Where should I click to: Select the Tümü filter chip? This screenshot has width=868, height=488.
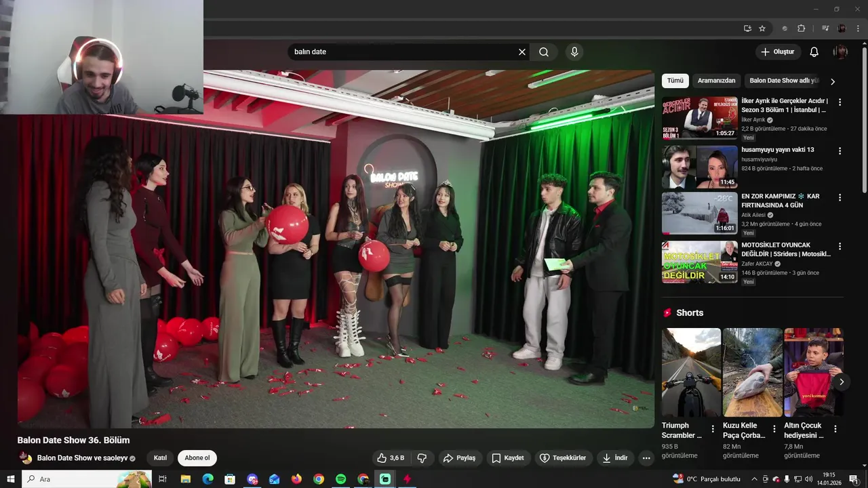tap(675, 81)
